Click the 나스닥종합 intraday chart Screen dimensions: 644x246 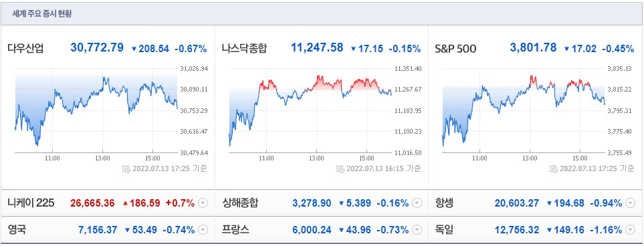[310, 111]
